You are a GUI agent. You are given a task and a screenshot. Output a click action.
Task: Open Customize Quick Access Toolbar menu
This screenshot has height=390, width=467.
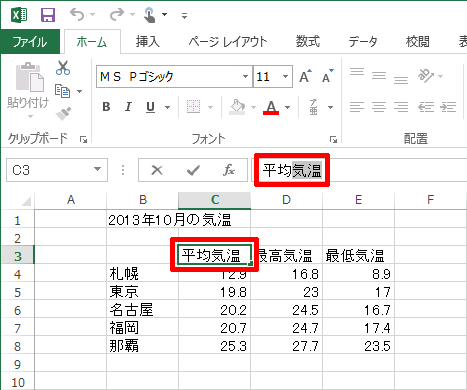pos(184,15)
